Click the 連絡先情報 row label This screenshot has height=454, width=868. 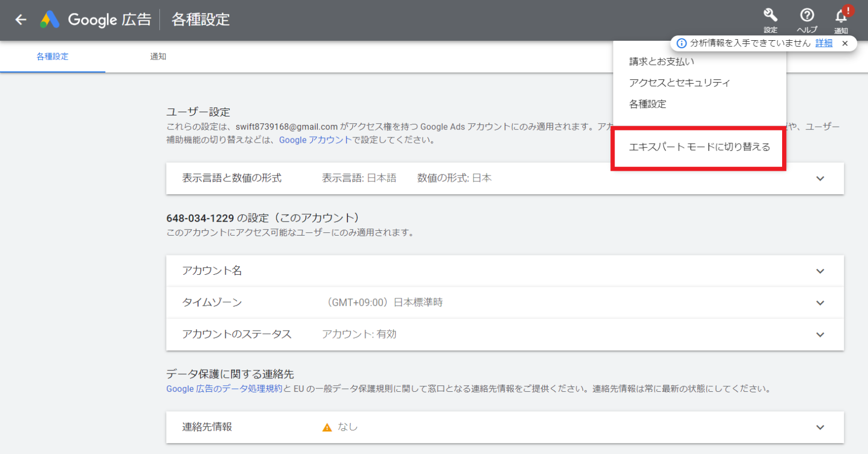click(207, 427)
